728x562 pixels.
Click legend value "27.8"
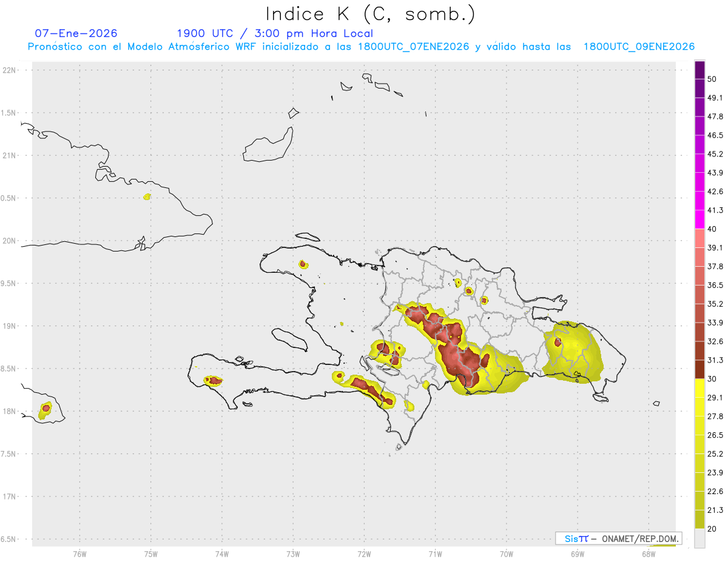715,416
